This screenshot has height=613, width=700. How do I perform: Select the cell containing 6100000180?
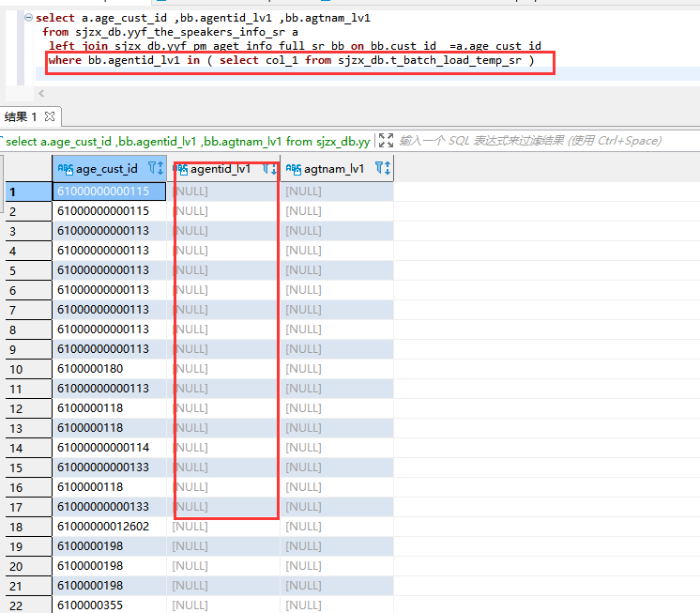(x=90, y=369)
